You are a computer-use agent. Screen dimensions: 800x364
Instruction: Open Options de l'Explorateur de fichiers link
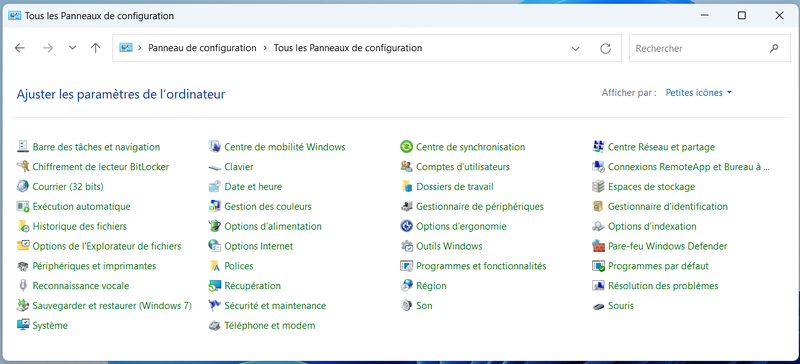point(107,246)
